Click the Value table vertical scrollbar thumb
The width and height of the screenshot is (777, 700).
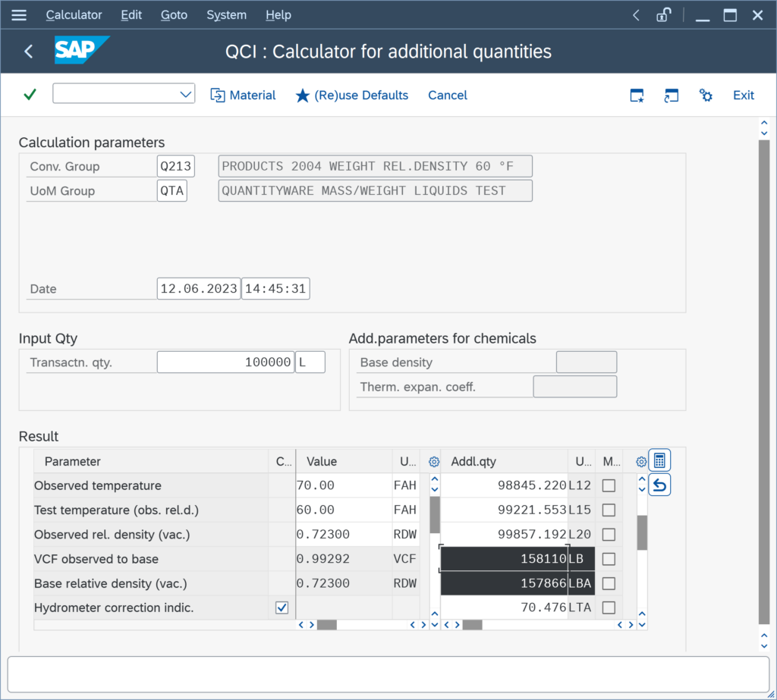point(435,515)
